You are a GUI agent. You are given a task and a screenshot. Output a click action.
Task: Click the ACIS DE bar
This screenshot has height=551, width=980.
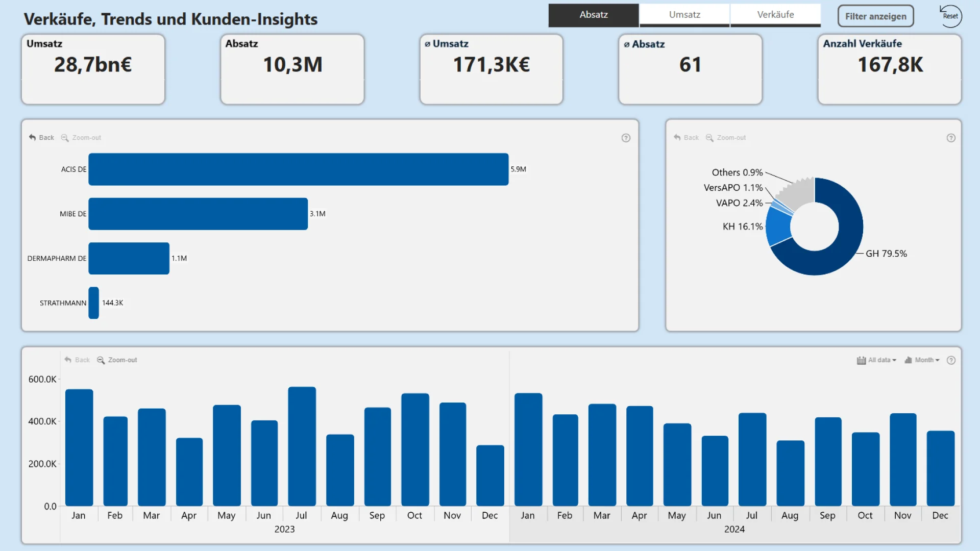(x=298, y=169)
